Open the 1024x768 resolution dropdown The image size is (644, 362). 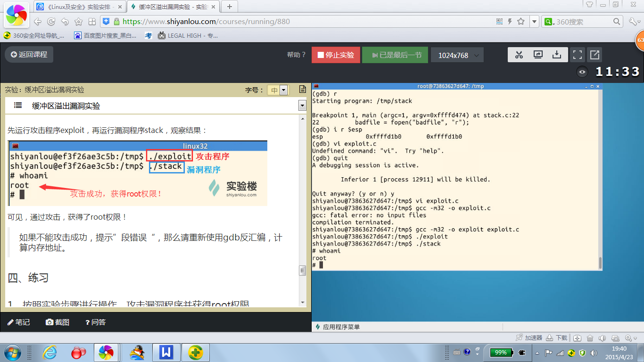point(457,55)
